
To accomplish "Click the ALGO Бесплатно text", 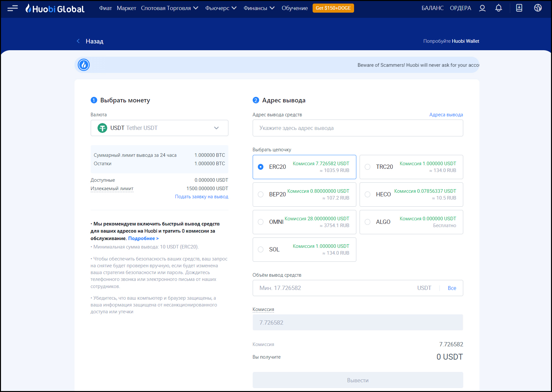I will pos(444,225).
